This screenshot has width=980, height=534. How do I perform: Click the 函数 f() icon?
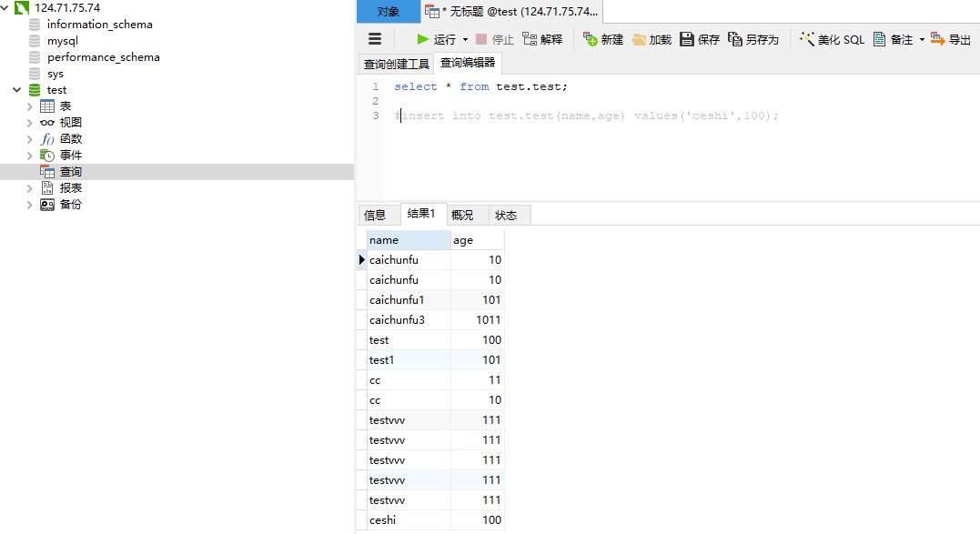click(47, 139)
